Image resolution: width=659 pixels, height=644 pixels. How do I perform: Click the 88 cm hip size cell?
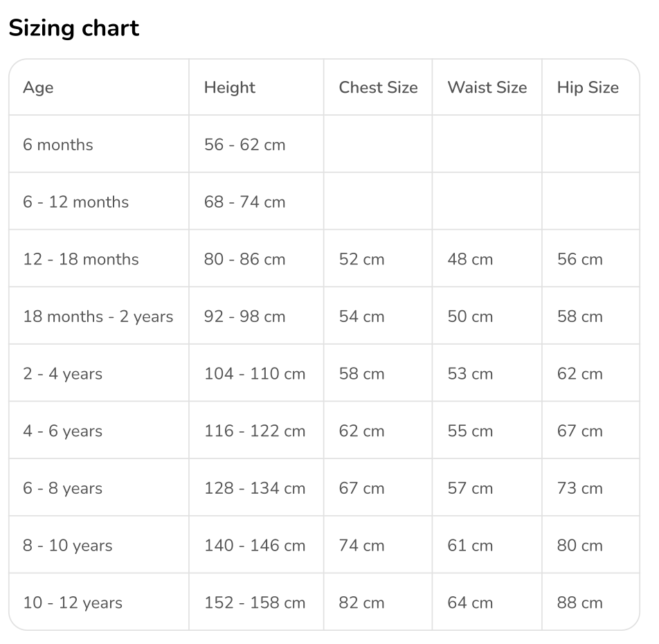(579, 603)
